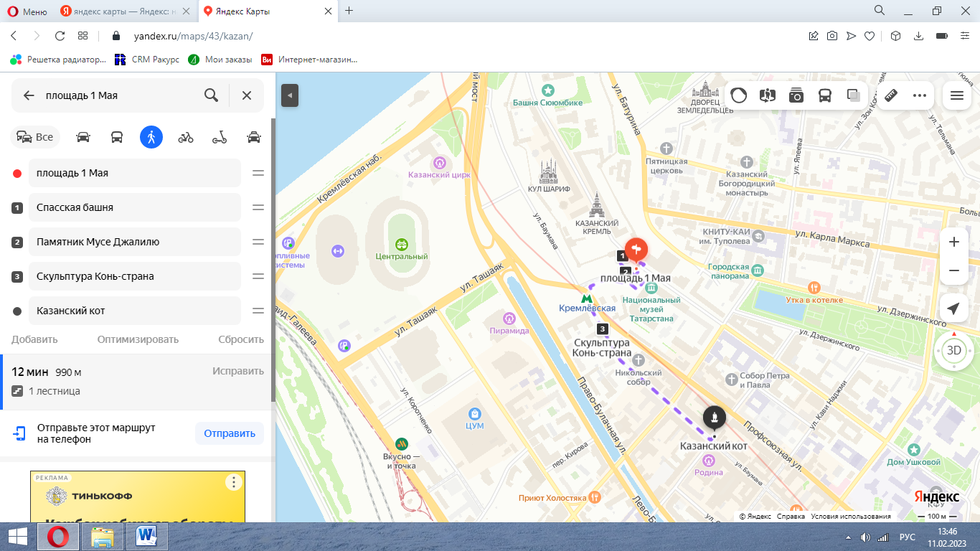Open the Word app in the taskbar
Viewport: 980px width, 551px height.
coord(147,536)
